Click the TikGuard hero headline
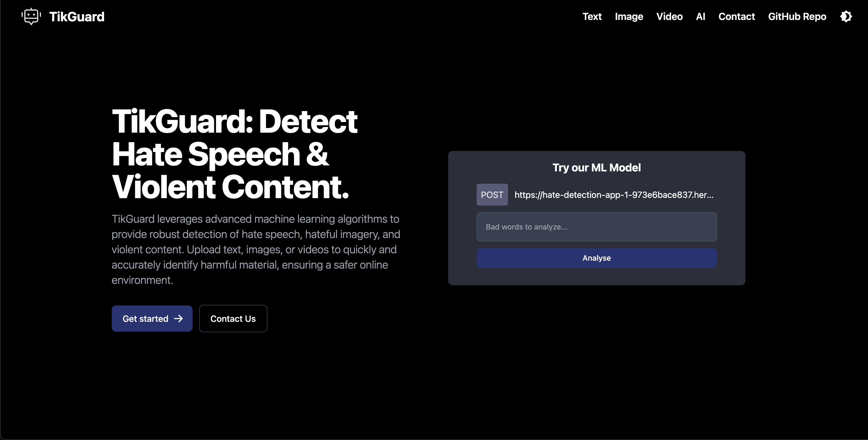 pyautogui.click(x=234, y=154)
